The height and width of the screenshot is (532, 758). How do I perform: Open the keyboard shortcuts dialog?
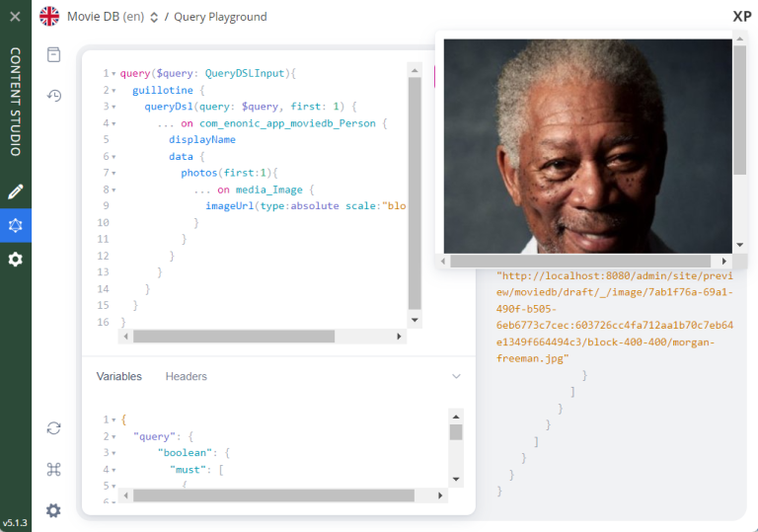coord(54,470)
